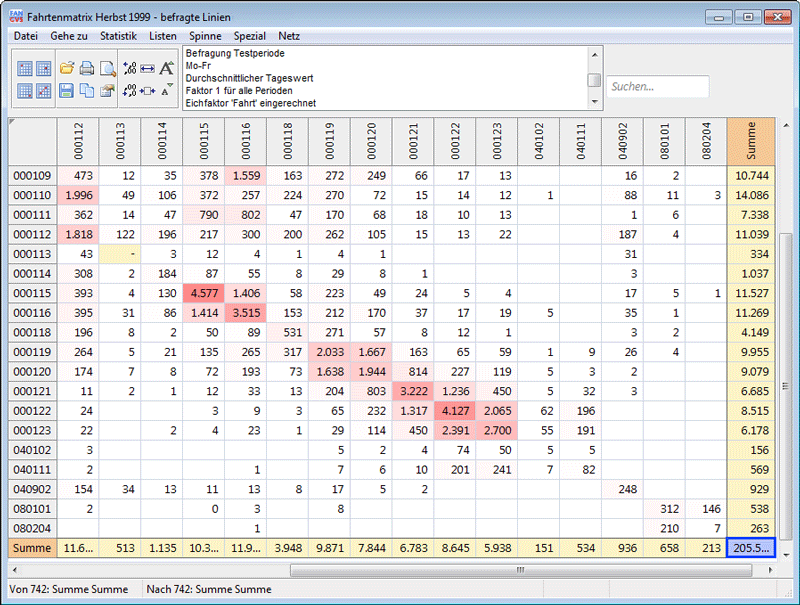
Task: Open print preview with the magnifier page icon
Action: [107, 68]
